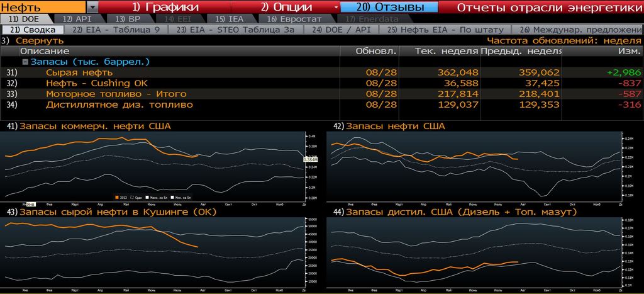Click distillate value 129,037
This screenshot has width=644, height=294.
458,105
